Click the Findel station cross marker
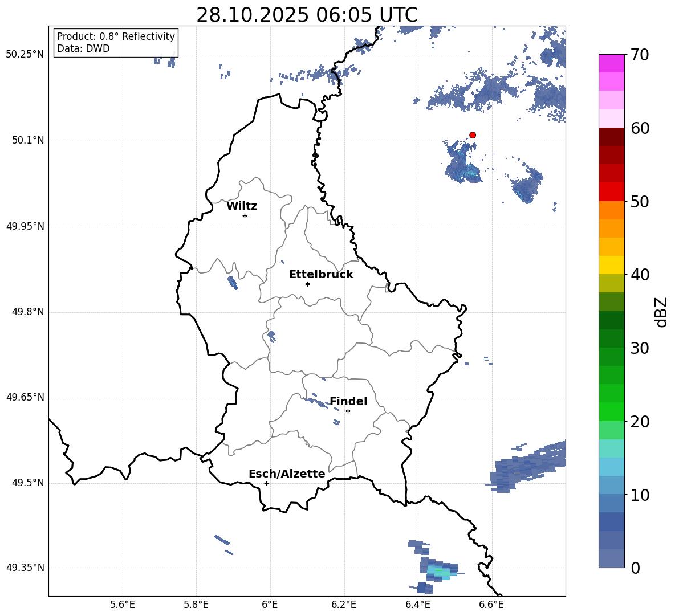 [x=348, y=411]
